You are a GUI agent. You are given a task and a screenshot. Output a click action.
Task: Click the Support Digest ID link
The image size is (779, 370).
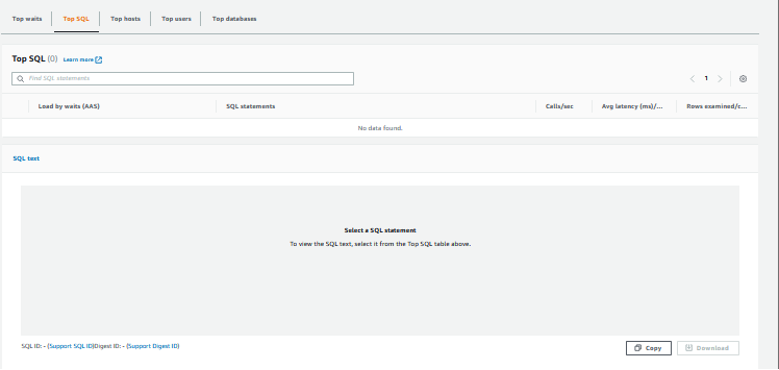(x=153, y=346)
